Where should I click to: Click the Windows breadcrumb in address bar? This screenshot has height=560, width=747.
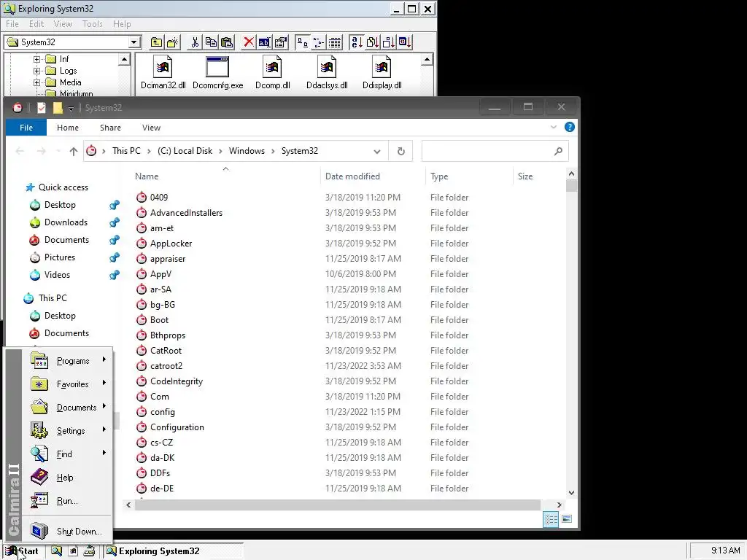[x=247, y=151]
